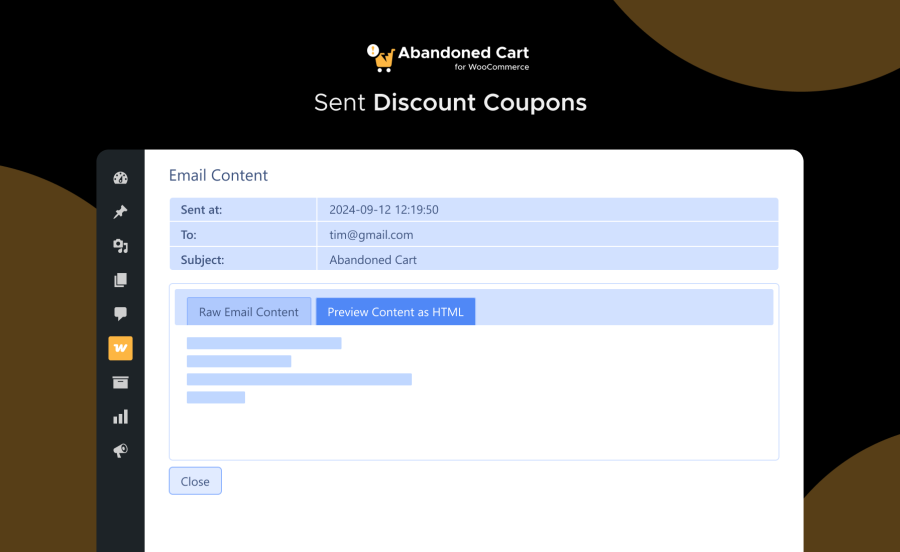Open the Marketing megaphone icon
Screen dimensions: 900x552
(x=120, y=451)
